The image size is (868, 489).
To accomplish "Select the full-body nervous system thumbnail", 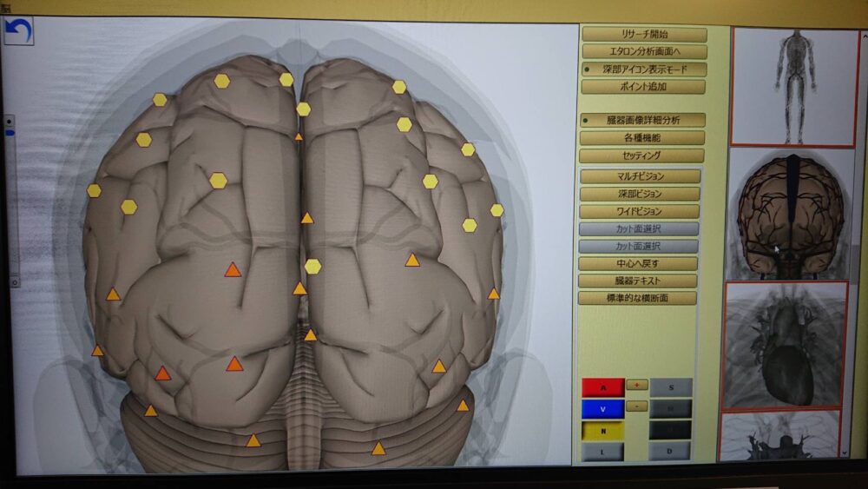I will tap(794, 87).
